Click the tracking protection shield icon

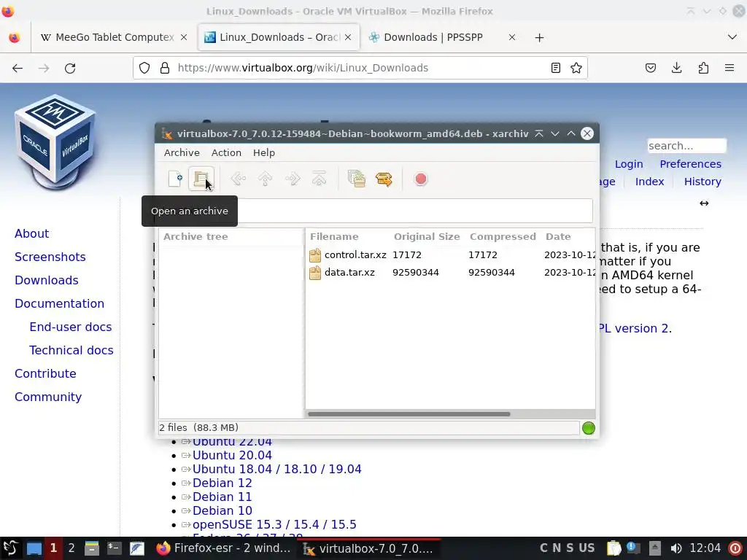144,68
